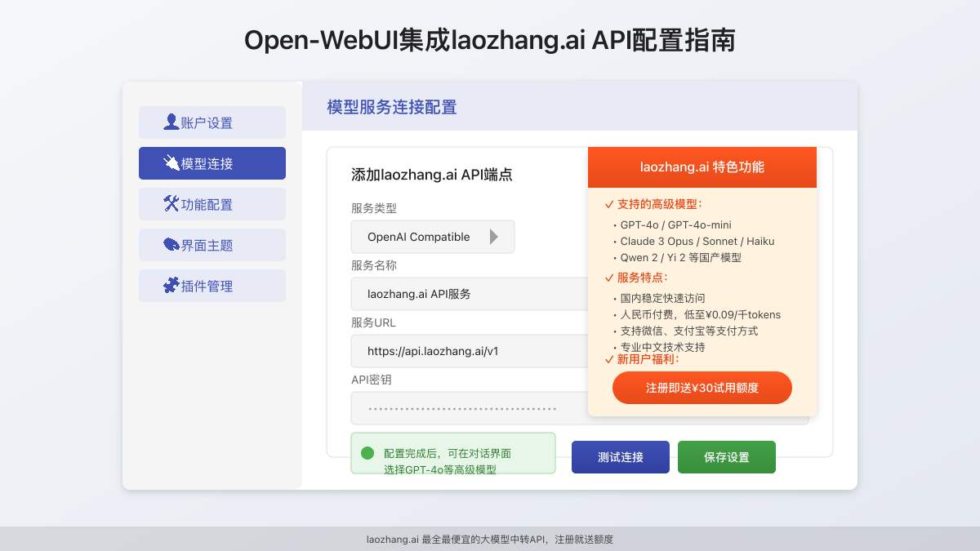Screen dimensions: 980x551
Task: Click the footer laozhang.ai banner text
Action: pyautogui.click(x=490, y=540)
